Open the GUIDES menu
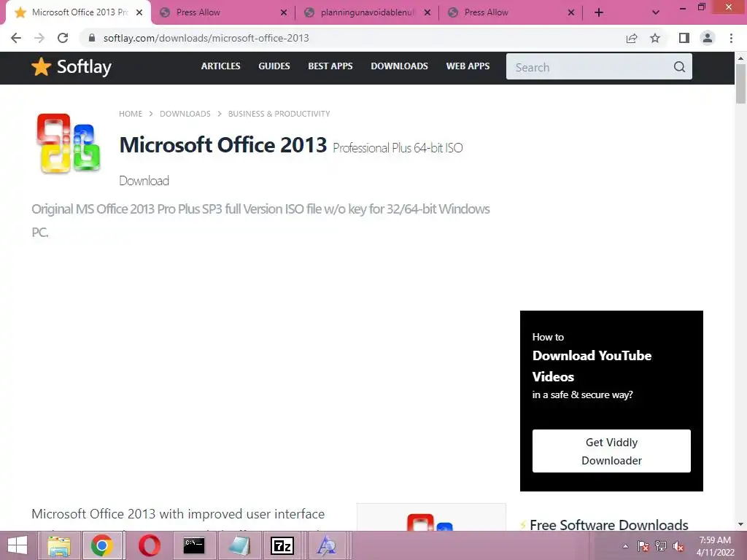 (274, 66)
